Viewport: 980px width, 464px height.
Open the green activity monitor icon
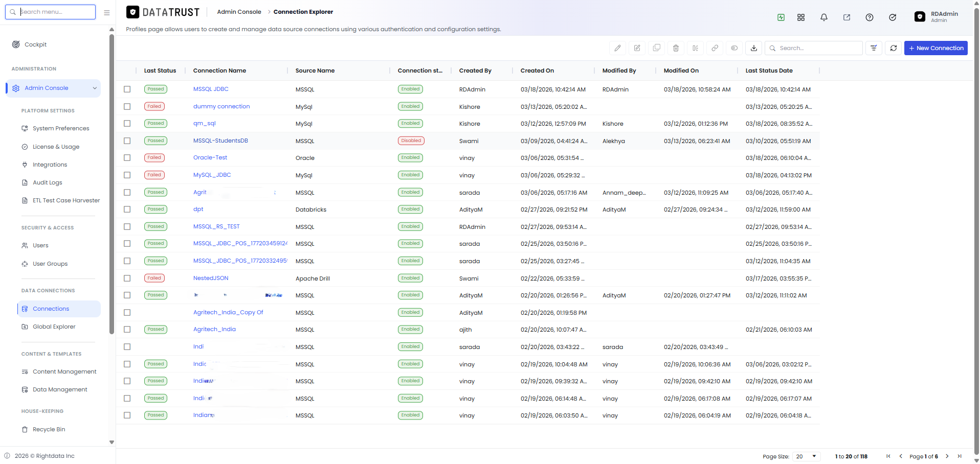click(781, 17)
